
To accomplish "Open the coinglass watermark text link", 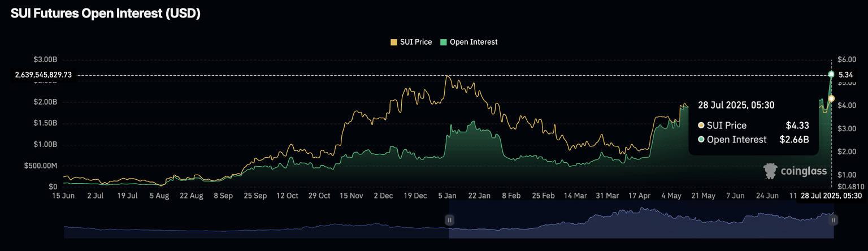I will [x=803, y=171].
